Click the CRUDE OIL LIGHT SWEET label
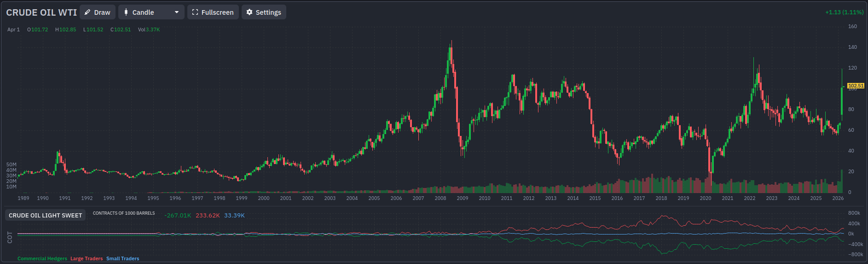Screen dimensions: 868x264 pyautogui.click(x=46, y=215)
